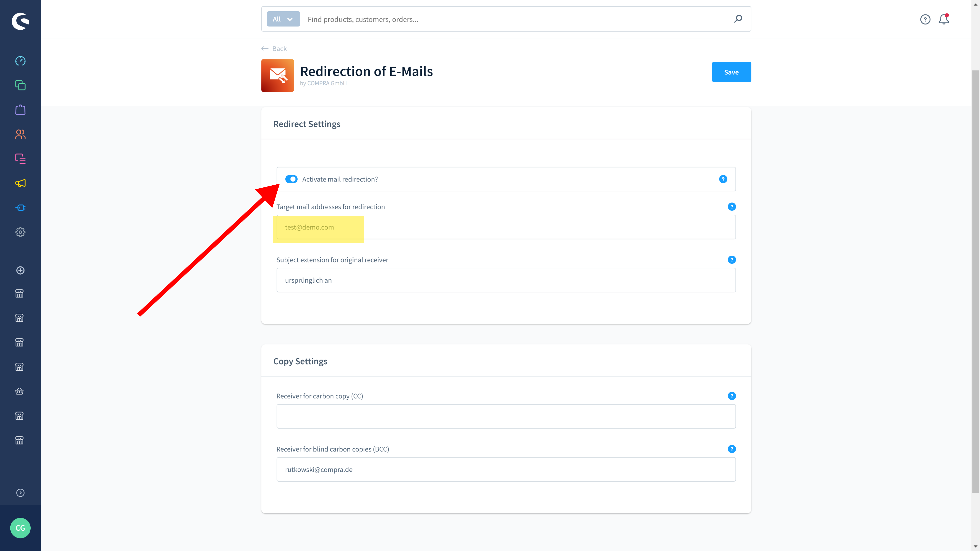Toggle the Activate mail redirection switch
Screen dimensions: 980x551
[291, 179]
